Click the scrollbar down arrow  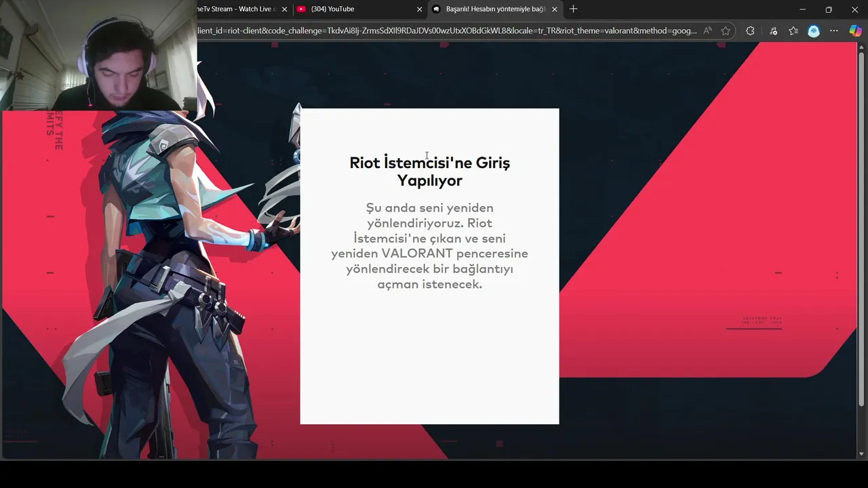pos(862,454)
